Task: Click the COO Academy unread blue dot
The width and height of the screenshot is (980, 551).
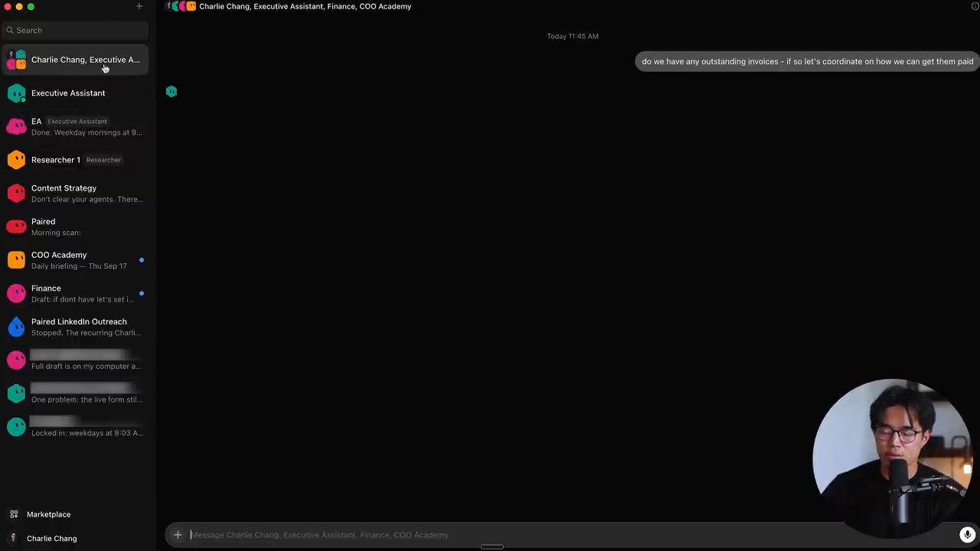Action: click(x=142, y=260)
